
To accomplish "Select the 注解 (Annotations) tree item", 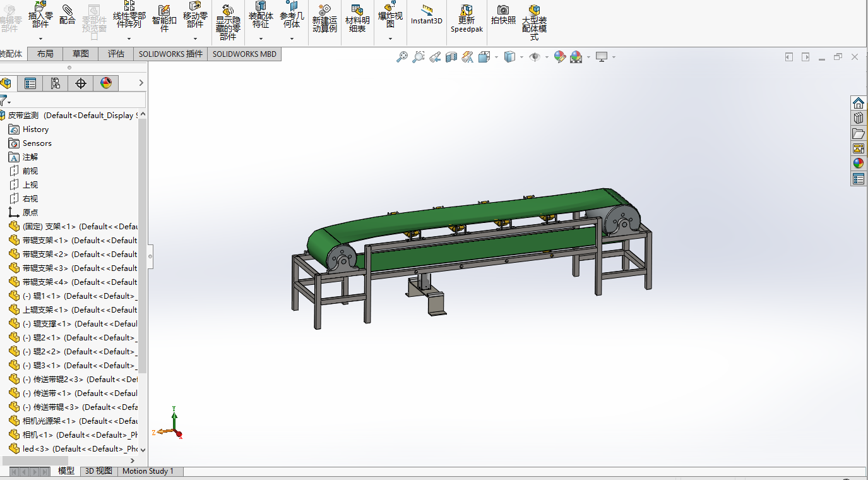I will [x=30, y=157].
